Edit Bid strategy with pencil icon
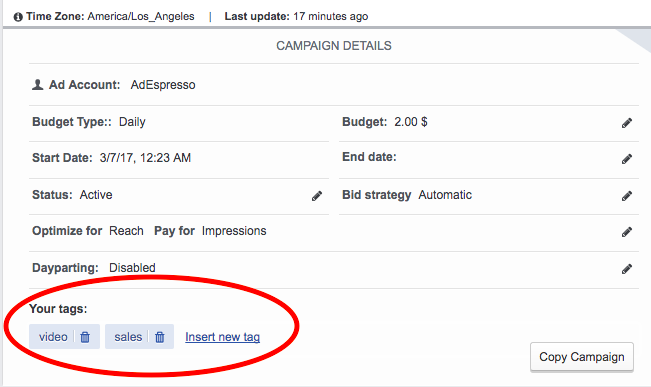 tap(627, 196)
